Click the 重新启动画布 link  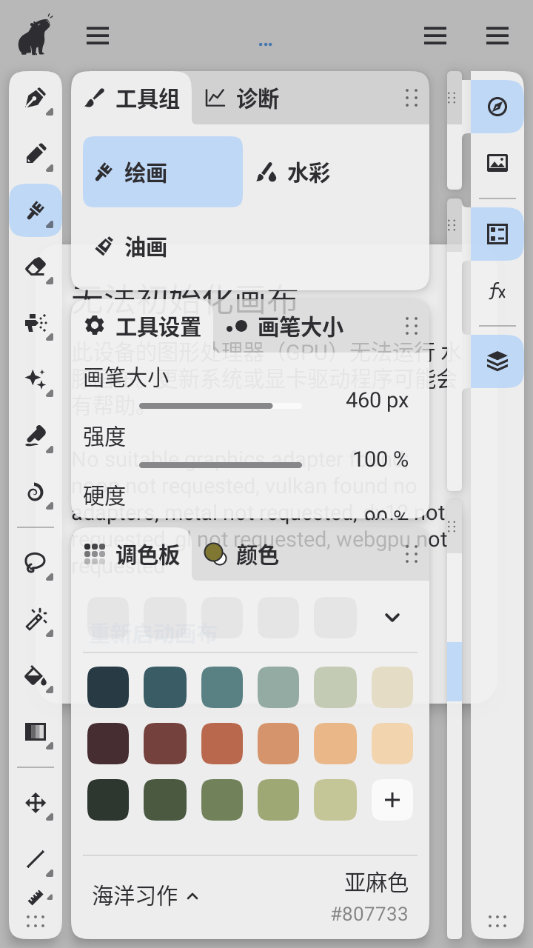coord(153,633)
